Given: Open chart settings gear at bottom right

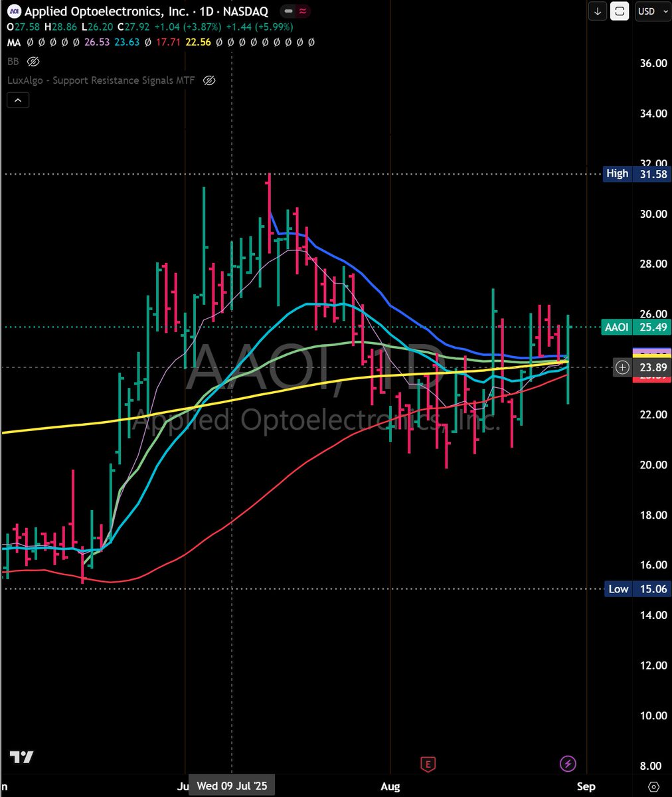Looking at the screenshot, I should (x=654, y=786).
